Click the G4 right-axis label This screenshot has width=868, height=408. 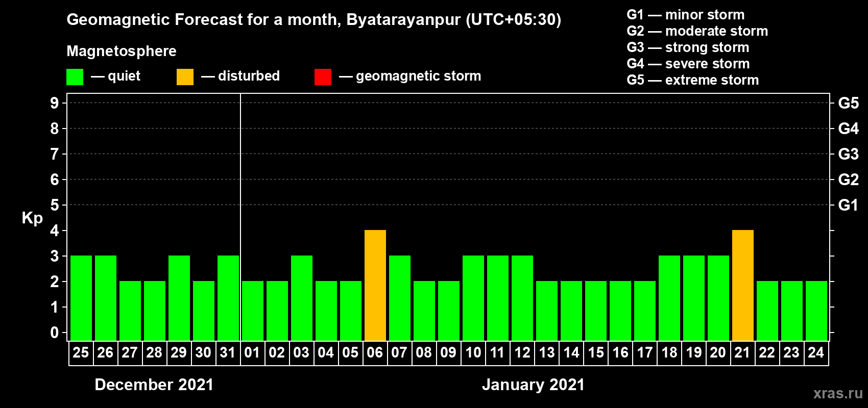point(849,129)
